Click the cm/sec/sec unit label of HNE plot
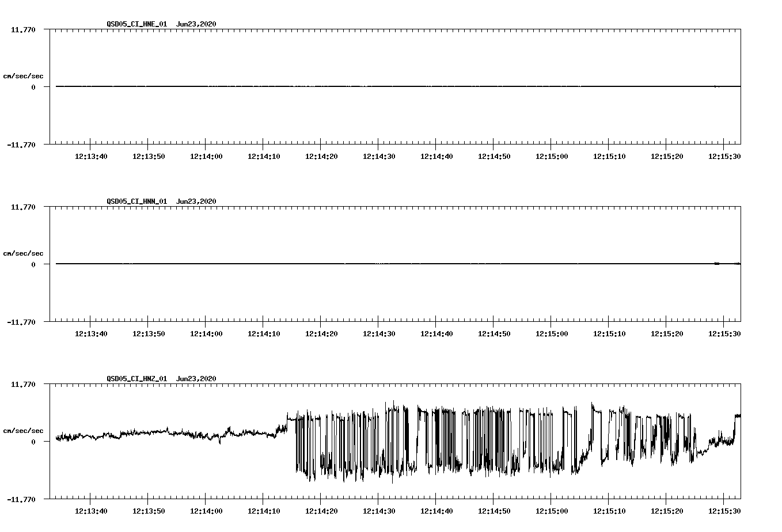782x532 pixels. click(23, 76)
